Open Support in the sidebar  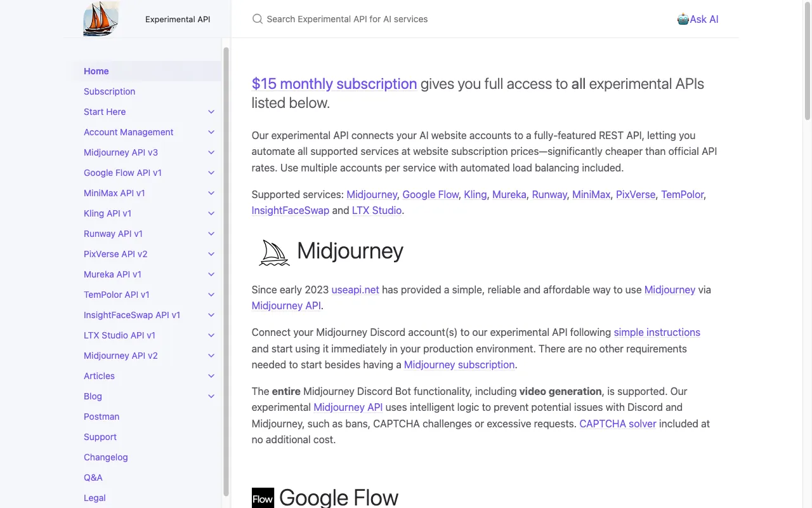click(x=100, y=437)
